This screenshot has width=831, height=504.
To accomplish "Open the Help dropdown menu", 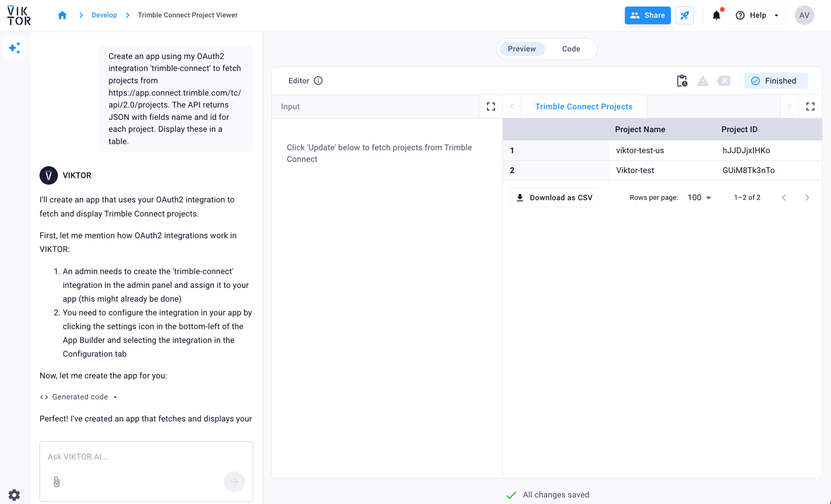I will click(758, 15).
